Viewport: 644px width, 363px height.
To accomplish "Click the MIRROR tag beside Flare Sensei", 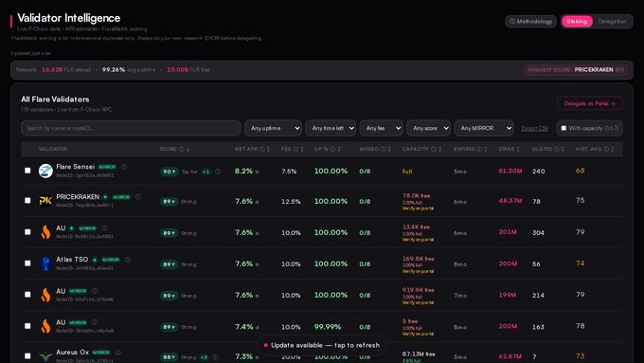I will pyautogui.click(x=107, y=167).
